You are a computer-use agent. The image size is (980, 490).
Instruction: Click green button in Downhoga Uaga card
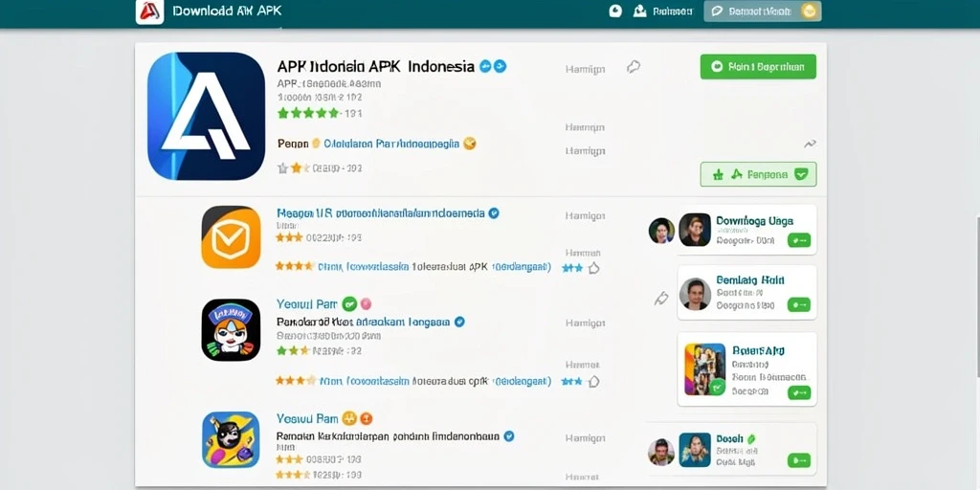tap(799, 240)
